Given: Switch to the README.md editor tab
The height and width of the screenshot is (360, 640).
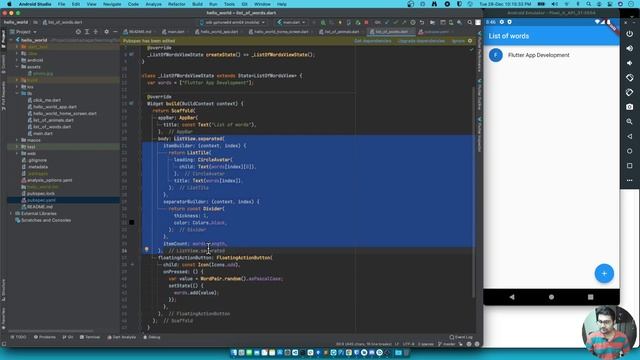Looking at the screenshot, I should pos(138,31).
